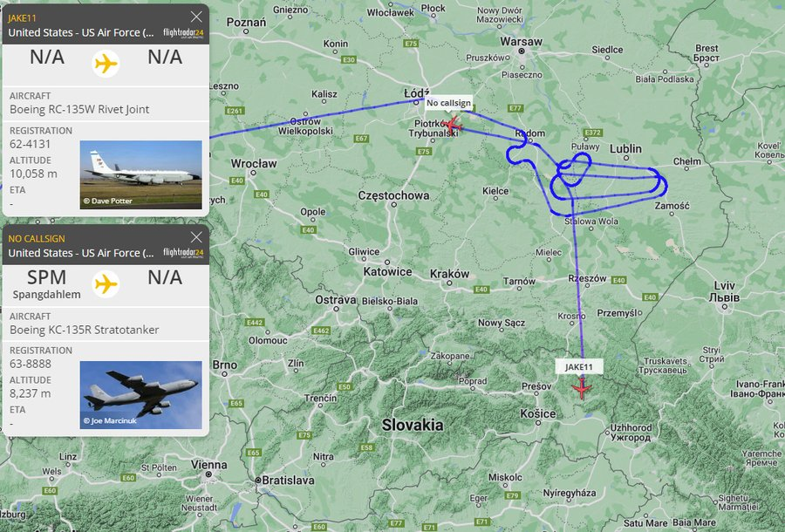Click the yellow plane icon in KC-135R panel
Viewport: 785px width, 532px height.
coord(106,284)
